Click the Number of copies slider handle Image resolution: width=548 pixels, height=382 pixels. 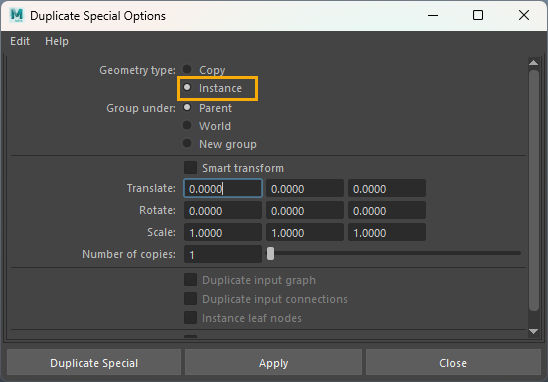point(271,254)
